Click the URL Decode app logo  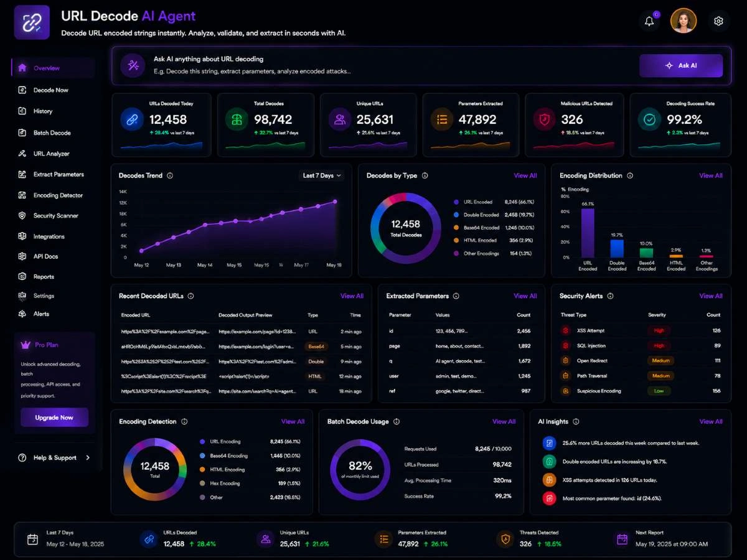tap(32, 22)
